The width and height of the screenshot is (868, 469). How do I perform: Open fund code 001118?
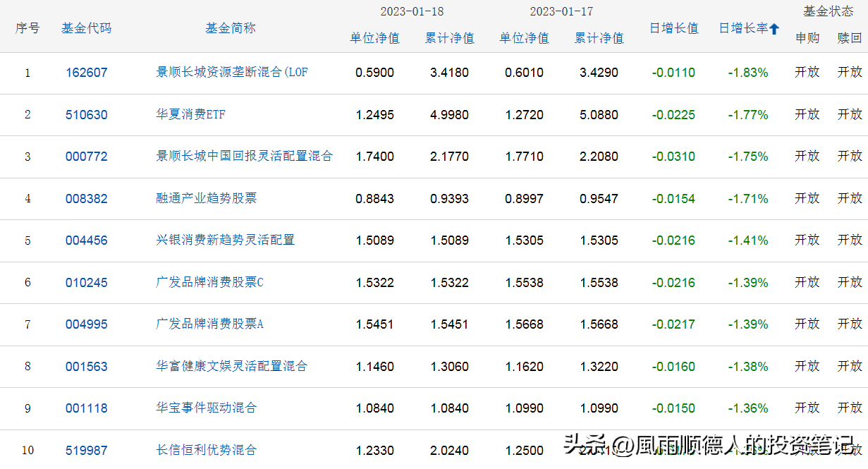tap(87, 408)
